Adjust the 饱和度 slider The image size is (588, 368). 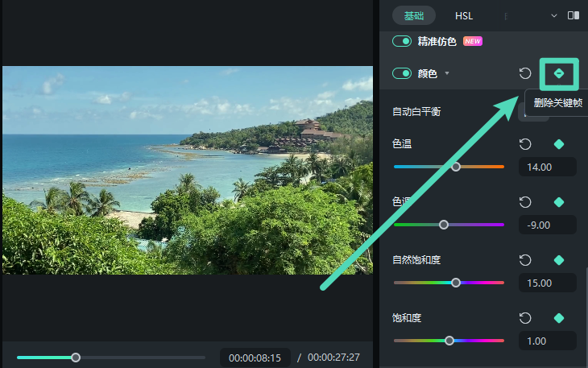[449, 341]
